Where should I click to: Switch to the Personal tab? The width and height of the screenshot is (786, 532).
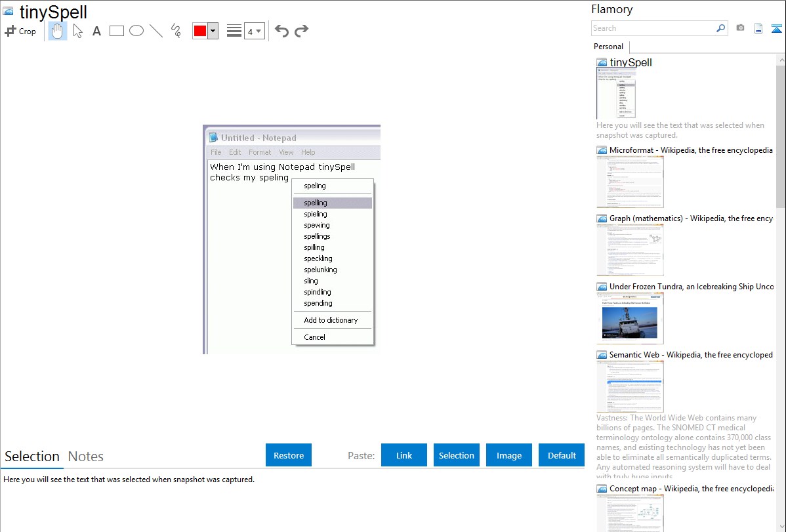[609, 47]
